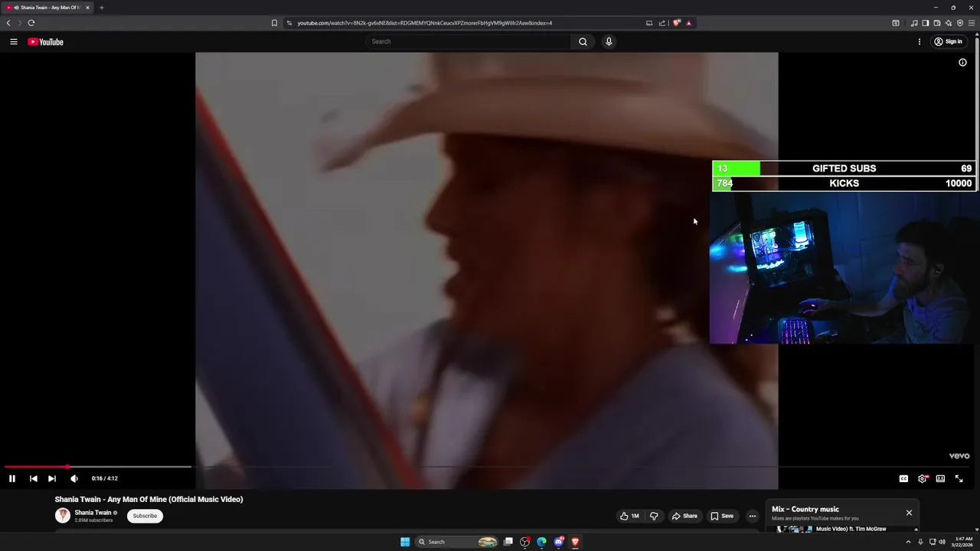This screenshot has width=980, height=551.
Task: Open the picture-in-picture address bar icon
Action: [x=649, y=23]
